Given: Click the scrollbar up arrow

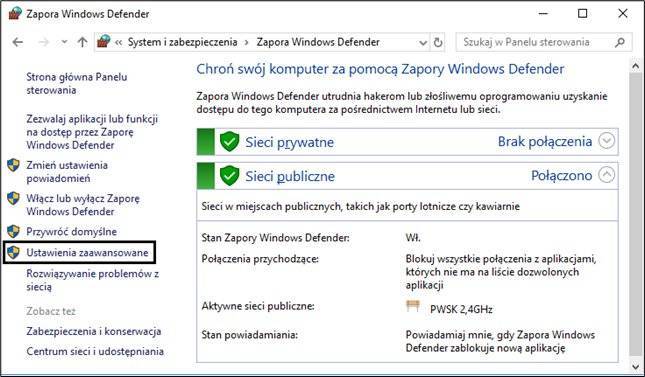Looking at the screenshot, I should [x=636, y=66].
